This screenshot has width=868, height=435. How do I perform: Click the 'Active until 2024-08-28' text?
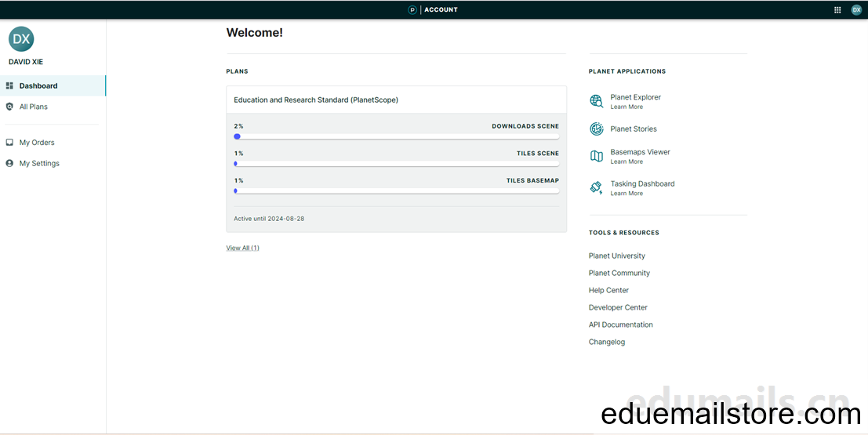coord(269,219)
